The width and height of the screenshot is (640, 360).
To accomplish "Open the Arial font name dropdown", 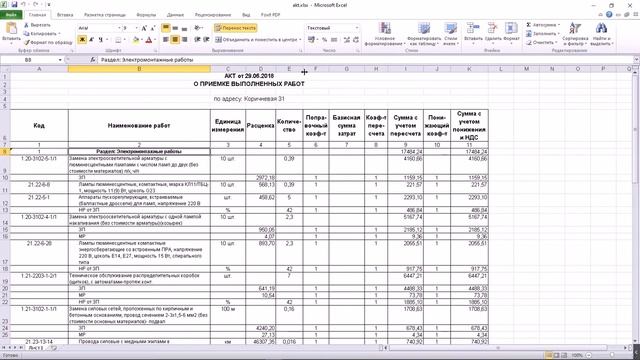I will (x=119, y=28).
